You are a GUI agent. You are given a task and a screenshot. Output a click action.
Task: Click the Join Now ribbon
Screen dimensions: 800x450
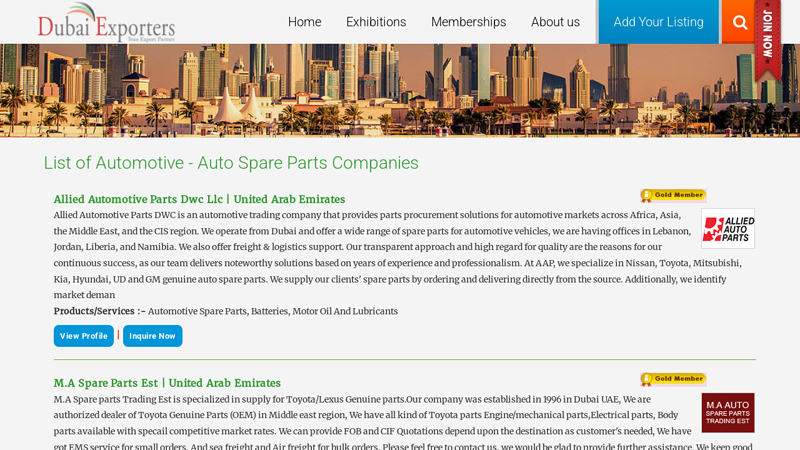click(768, 40)
